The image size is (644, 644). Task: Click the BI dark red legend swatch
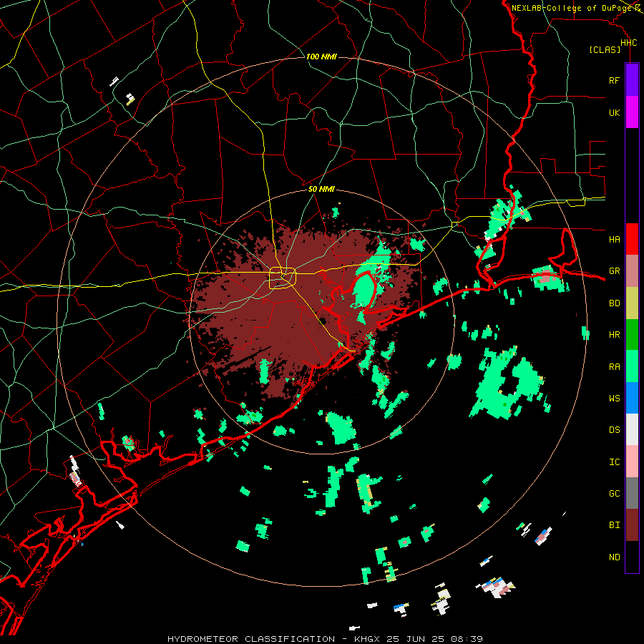click(632, 525)
